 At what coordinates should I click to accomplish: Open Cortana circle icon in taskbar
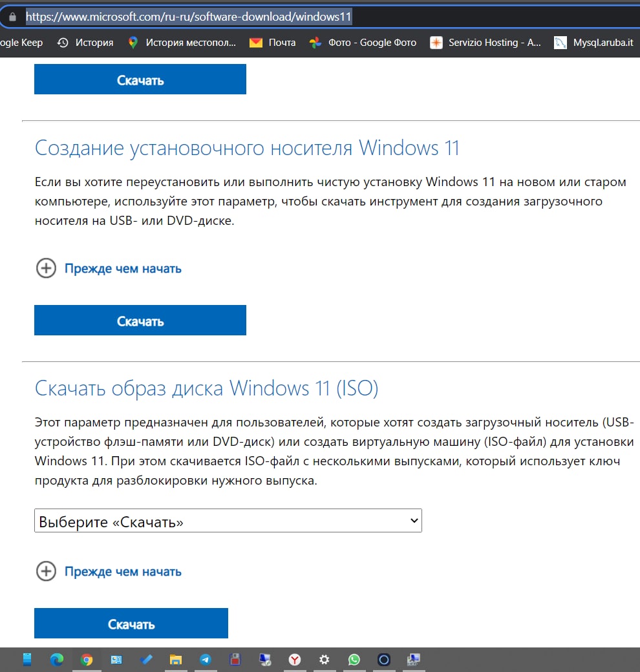click(383, 660)
